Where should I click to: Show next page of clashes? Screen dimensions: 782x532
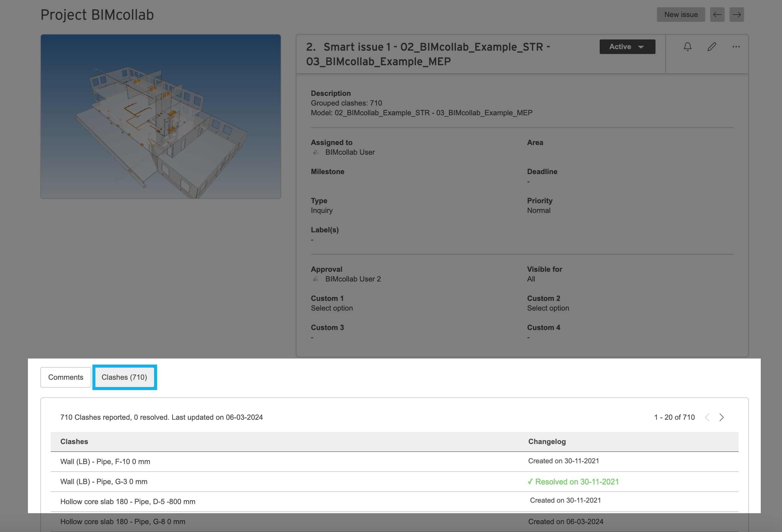[x=721, y=417]
